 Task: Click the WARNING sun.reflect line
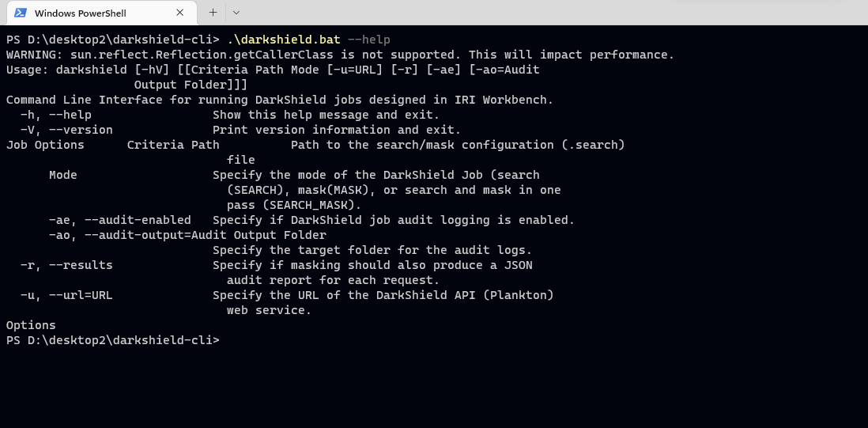tap(341, 55)
